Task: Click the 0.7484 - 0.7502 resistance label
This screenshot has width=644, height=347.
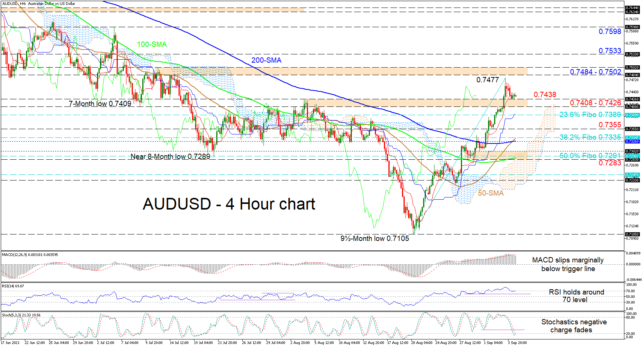Action: [x=596, y=72]
